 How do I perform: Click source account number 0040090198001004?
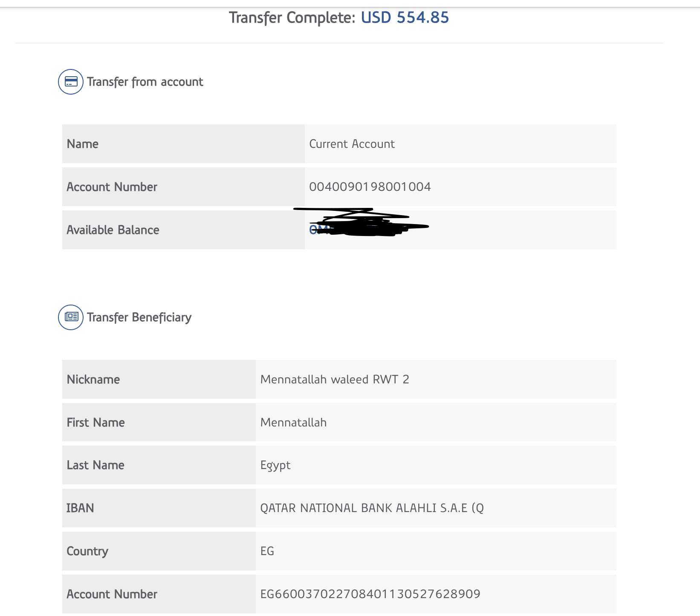[x=370, y=187]
